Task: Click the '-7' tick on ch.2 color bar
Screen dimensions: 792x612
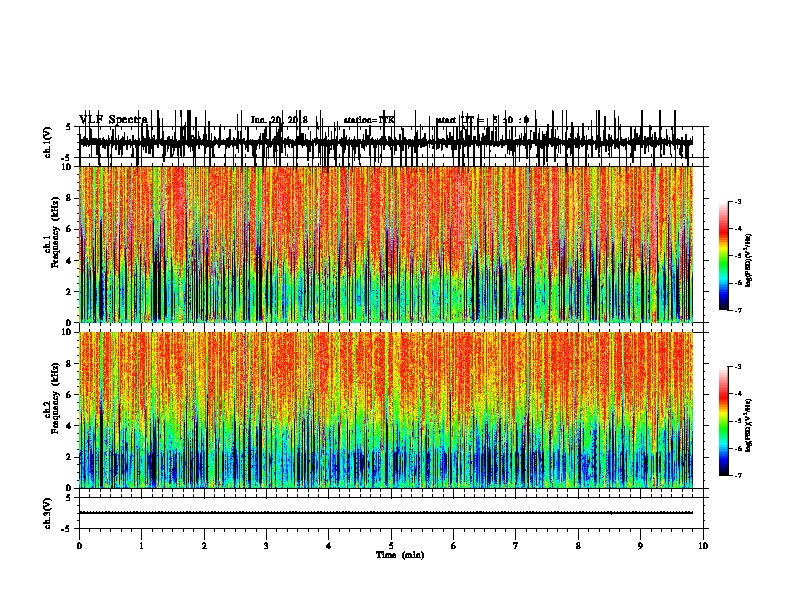Action: click(x=737, y=475)
